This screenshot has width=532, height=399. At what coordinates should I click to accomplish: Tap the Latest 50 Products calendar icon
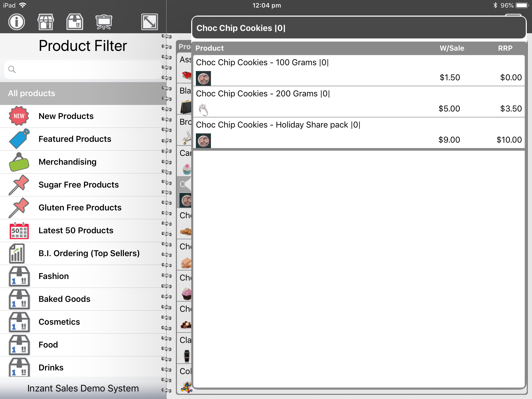(19, 230)
